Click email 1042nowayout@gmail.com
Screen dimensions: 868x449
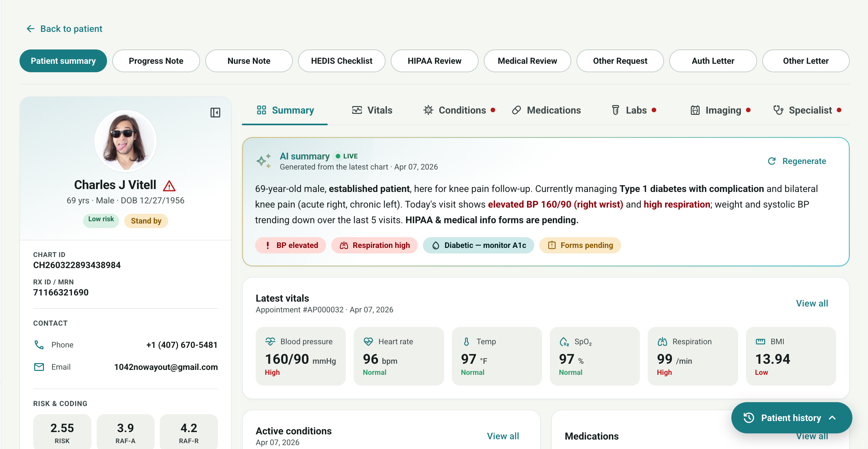(166, 367)
